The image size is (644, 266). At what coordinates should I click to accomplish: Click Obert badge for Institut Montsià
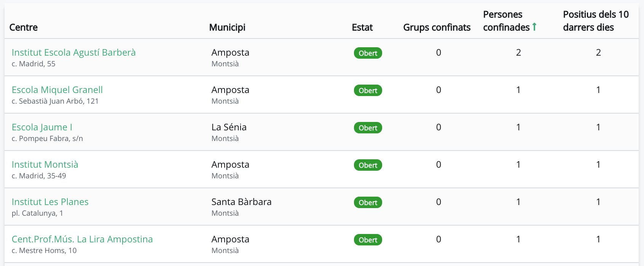tap(368, 165)
